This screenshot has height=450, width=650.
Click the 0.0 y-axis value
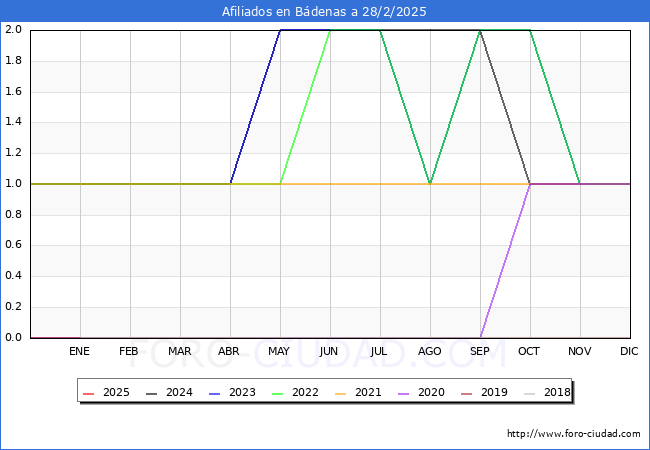point(13,337)
